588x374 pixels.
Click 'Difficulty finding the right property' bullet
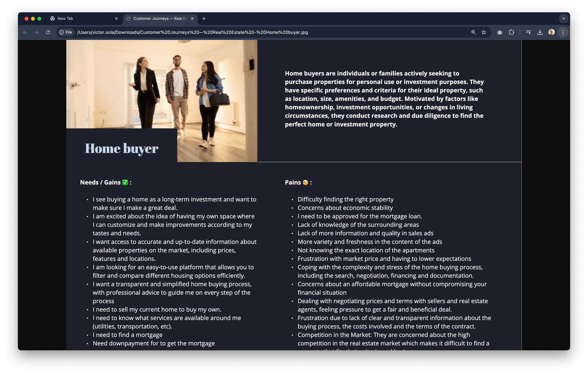click(345, 199)
